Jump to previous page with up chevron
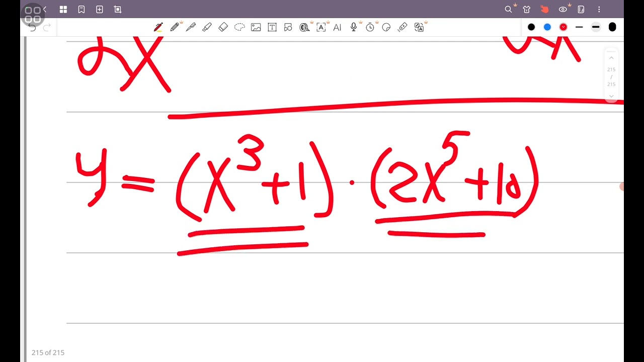Image resolution: width=644 pixels, height=362 pixels. (x=611, y=58)
